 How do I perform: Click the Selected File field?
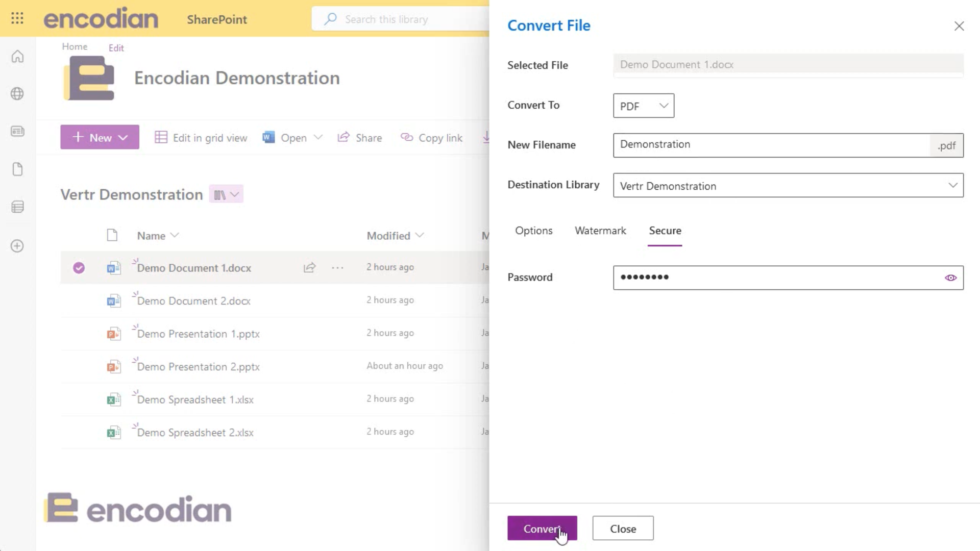(788, 65)
